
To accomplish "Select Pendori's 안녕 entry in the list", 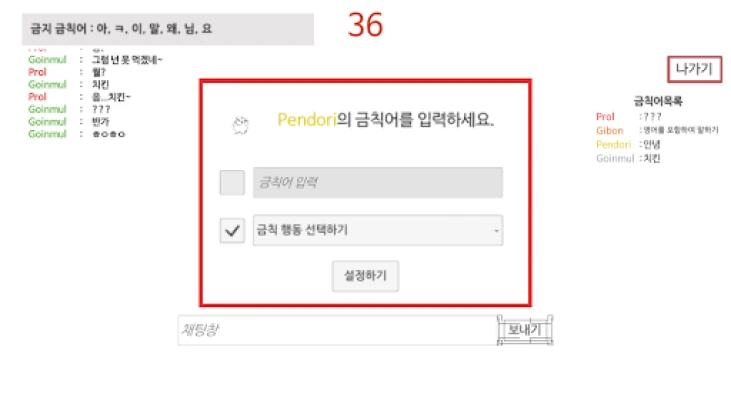I will [x=628, y=145].
